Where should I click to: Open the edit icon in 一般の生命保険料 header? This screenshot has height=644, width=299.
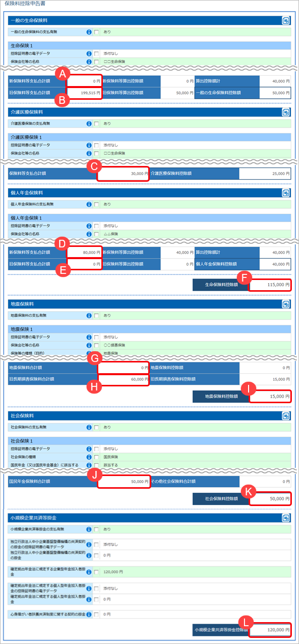coord(286,21)
